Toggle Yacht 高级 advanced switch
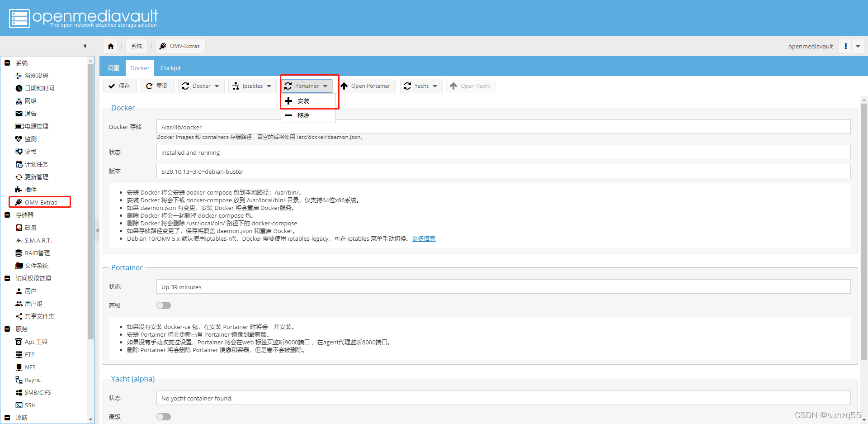 click(164, 417)
